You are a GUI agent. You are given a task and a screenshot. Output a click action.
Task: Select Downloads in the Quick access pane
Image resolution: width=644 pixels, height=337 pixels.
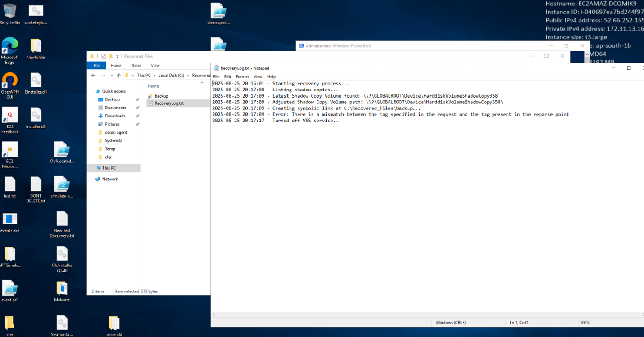115,116
